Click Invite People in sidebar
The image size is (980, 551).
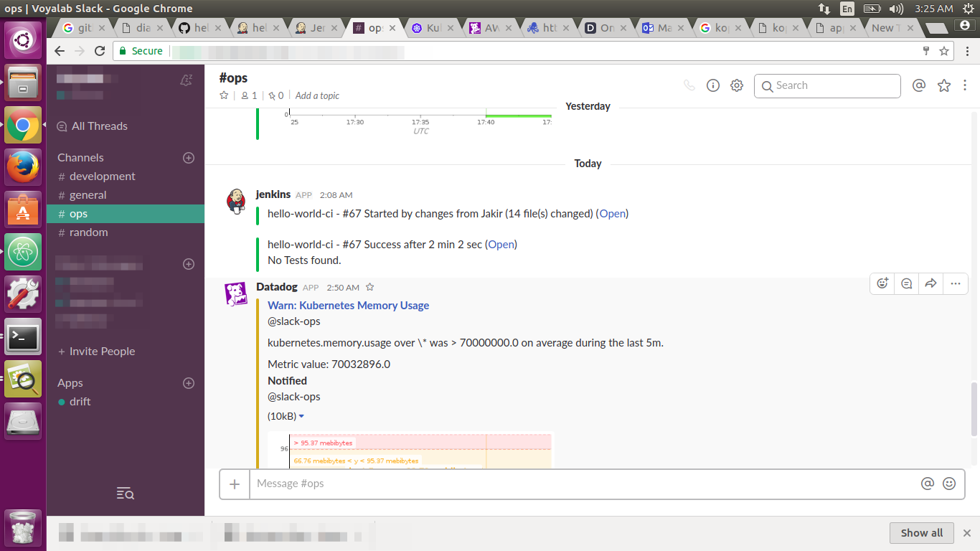[96, 352]
